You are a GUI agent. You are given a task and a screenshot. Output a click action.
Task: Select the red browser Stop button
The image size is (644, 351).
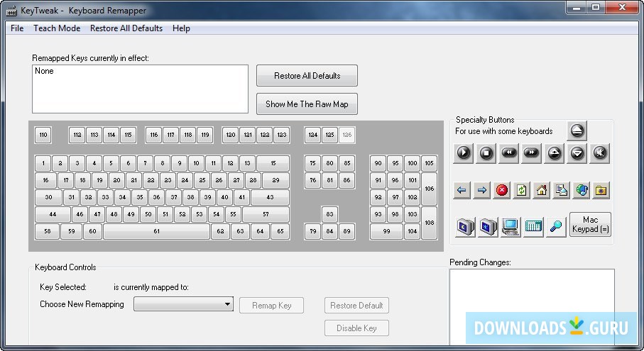coord(501,190)
